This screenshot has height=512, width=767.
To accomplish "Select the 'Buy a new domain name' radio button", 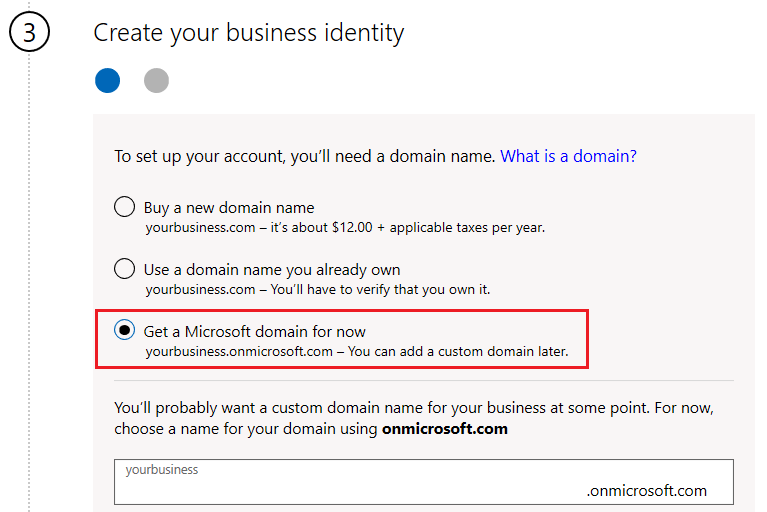I will coord(124,207).
